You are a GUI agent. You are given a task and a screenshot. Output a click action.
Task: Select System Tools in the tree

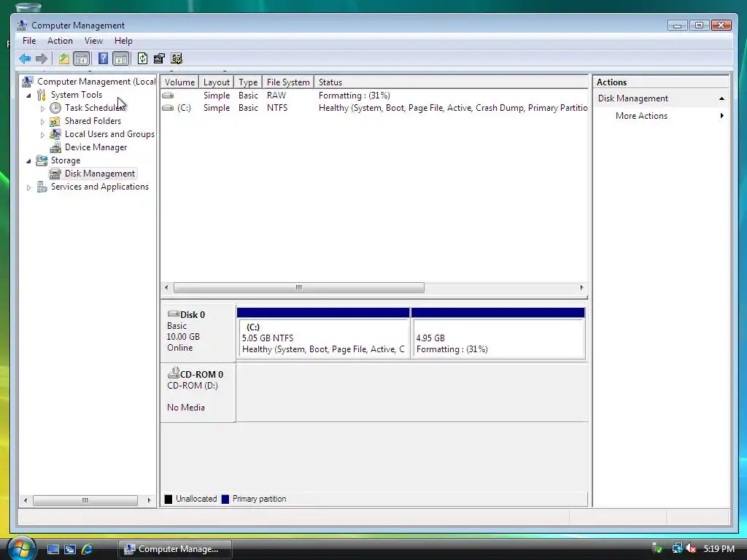(76, 95)
